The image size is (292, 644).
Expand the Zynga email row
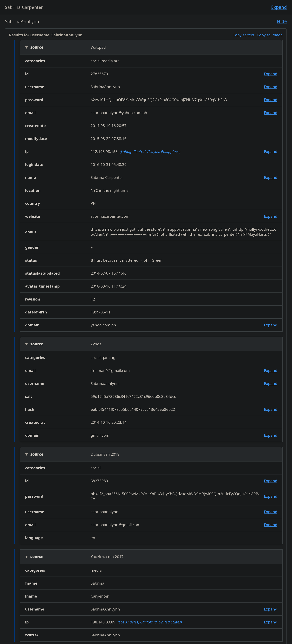[270, 371]
